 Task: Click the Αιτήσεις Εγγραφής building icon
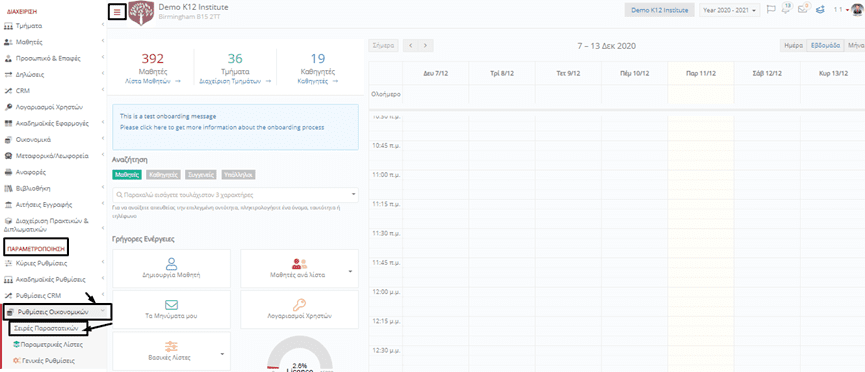[x=8, y=205]
